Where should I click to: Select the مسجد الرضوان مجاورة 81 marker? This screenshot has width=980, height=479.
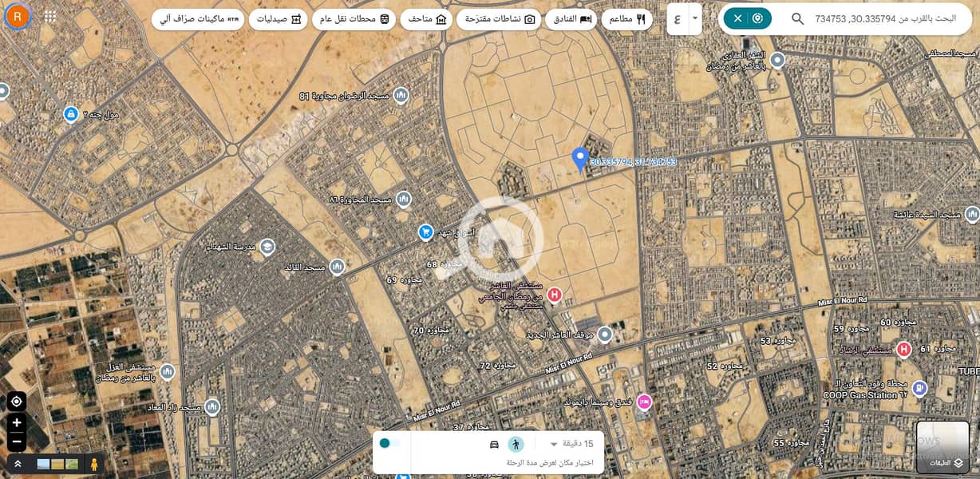(x=401, y=96)
